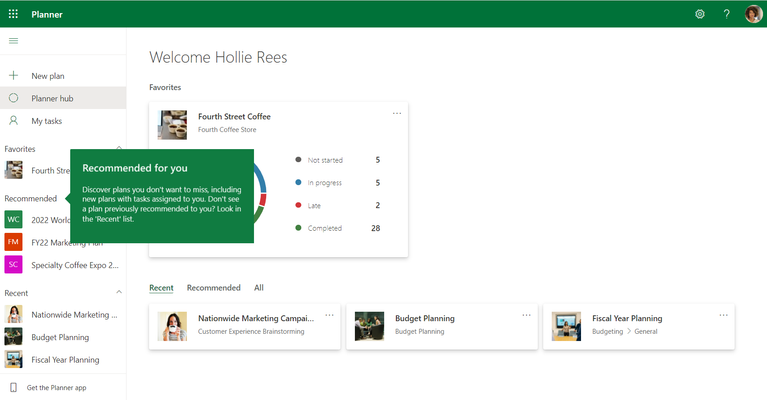Open more options on Budget Planning card
The height and width of the screenshot is (400, 767).
coord(526,315)
